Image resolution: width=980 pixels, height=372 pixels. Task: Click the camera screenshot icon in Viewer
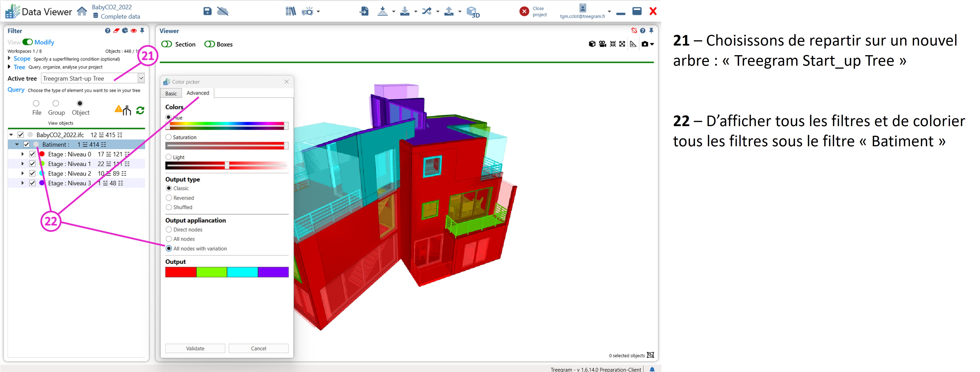click(x=644, y=44)
